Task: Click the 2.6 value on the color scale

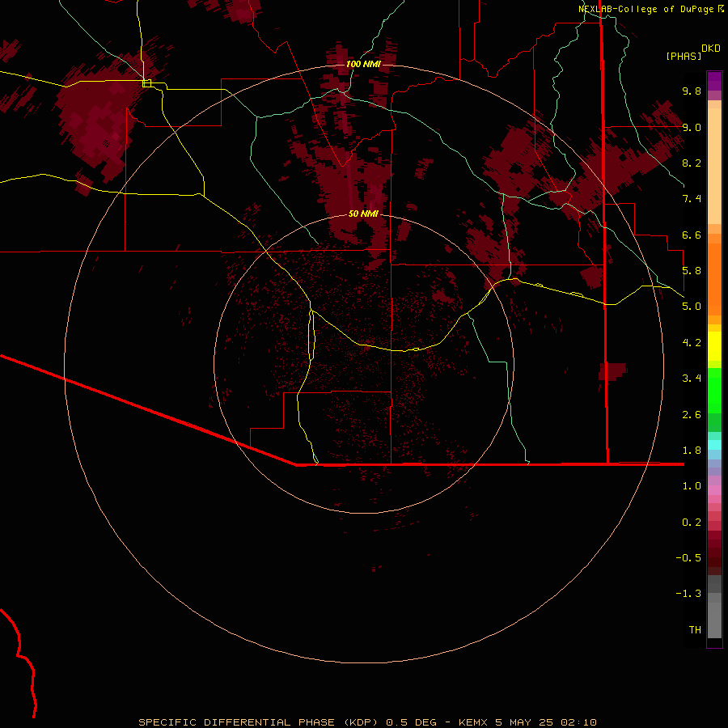Action: [692, 415]
